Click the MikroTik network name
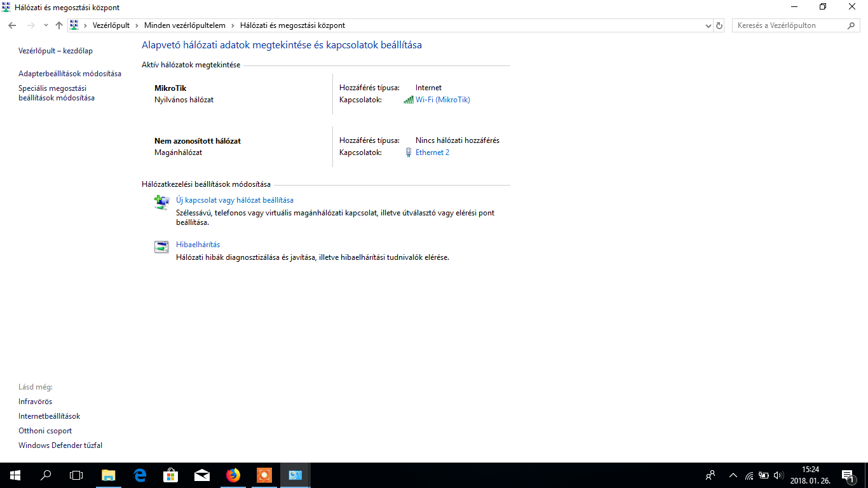 point(170,88)
